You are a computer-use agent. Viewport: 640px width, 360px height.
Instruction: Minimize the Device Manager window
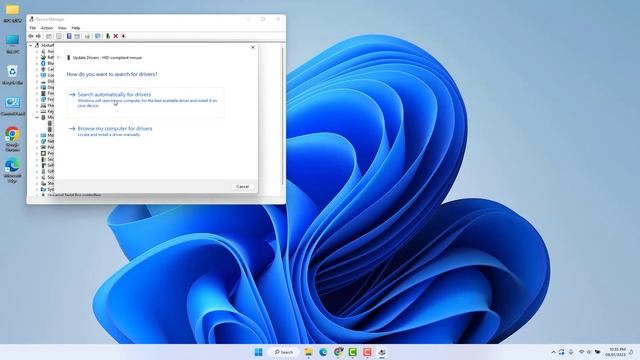[248, 19]
